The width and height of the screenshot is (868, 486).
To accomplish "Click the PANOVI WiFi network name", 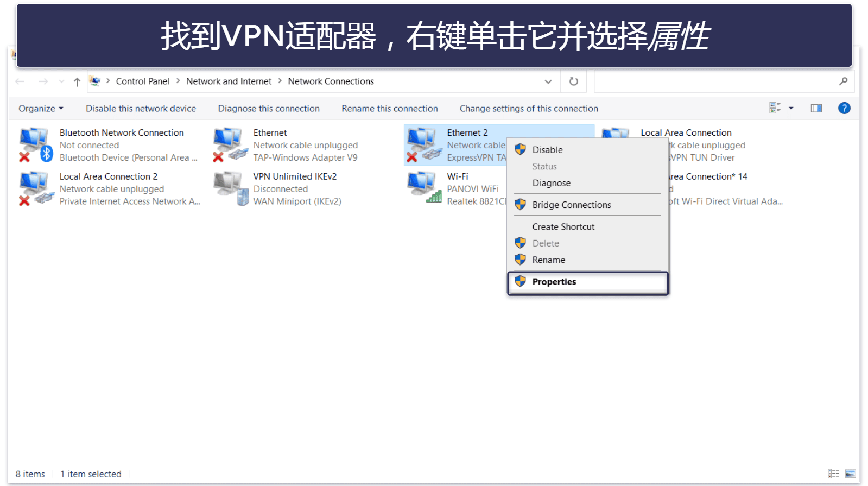I will point(473,189).
